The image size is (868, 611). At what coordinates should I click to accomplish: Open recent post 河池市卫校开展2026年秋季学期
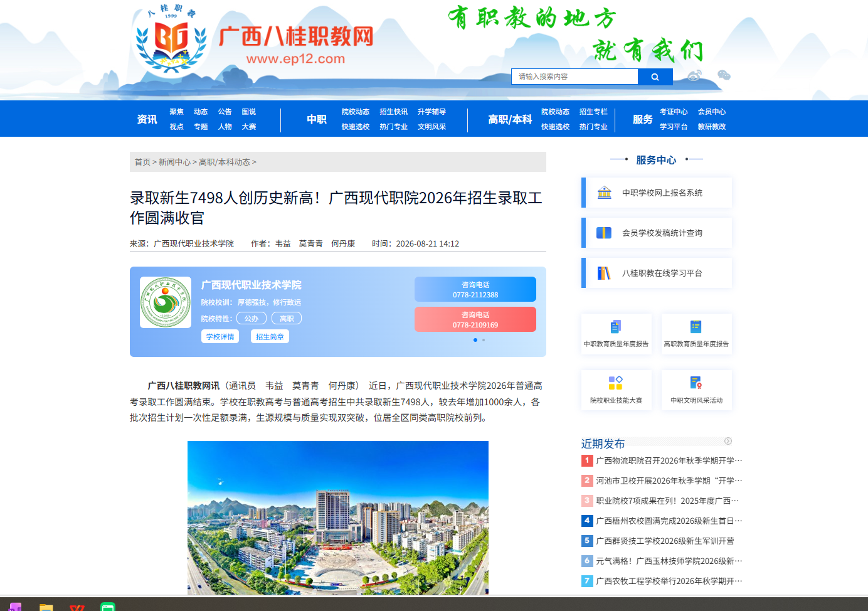(669, 481)
